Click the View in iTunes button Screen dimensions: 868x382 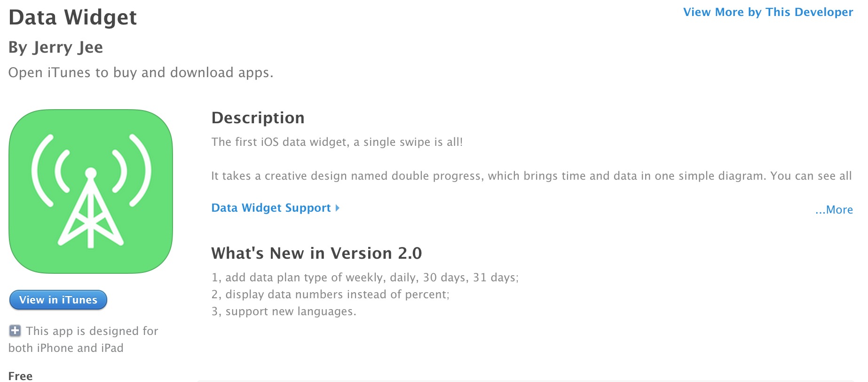pos(58,300)
